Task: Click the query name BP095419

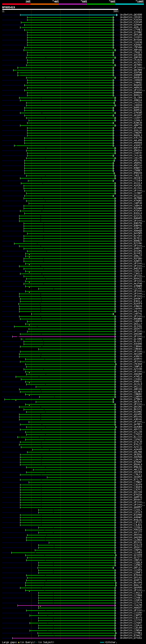Action: pyautogui.click(x=8, y=8)
